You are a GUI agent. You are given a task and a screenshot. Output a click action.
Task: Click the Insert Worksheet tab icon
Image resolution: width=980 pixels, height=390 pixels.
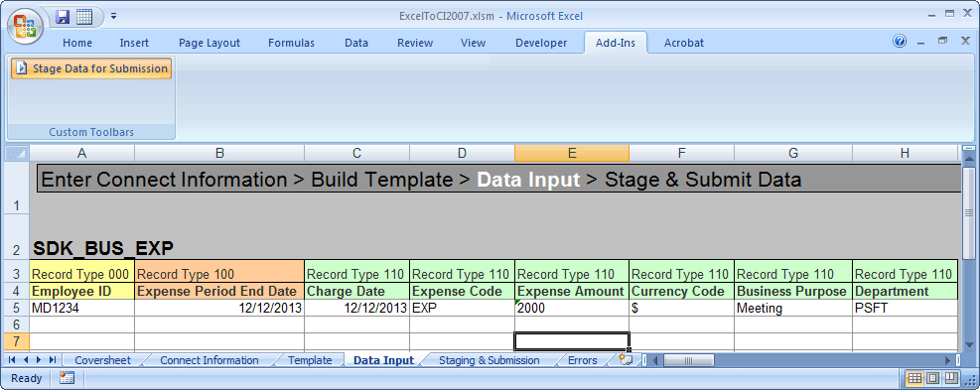click(626, 359)
